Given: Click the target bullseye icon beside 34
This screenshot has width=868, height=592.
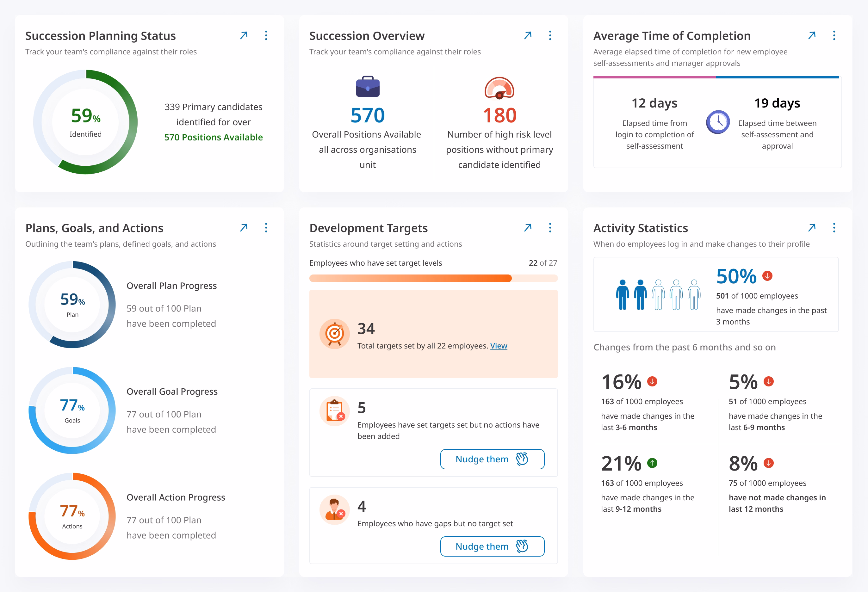Looking at the screenshot, I should 335,334.
